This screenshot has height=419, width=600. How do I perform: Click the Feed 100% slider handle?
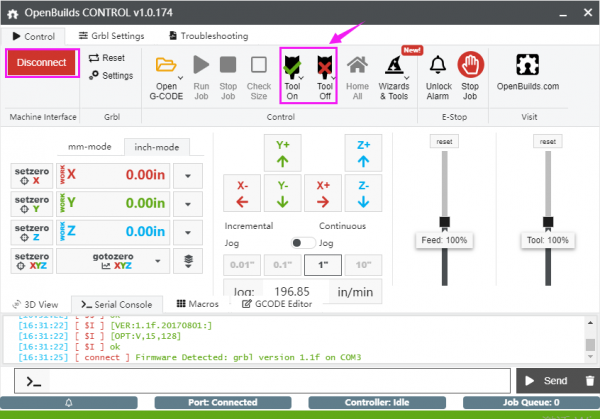click(444, 222)
